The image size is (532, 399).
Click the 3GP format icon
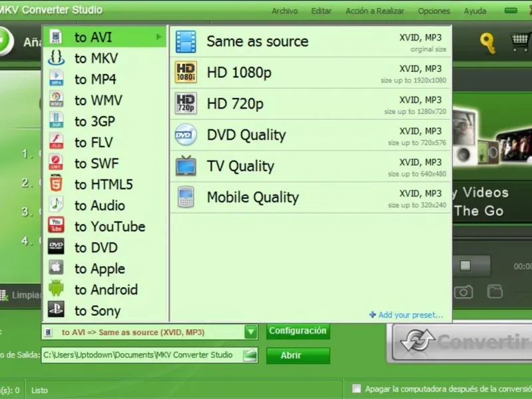tap(56, 121)
